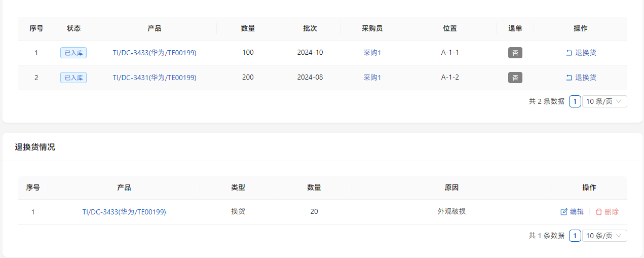Open page size dropdown in returns table
The width and height of the screenshot is (644, 258).
coord(604,236)
